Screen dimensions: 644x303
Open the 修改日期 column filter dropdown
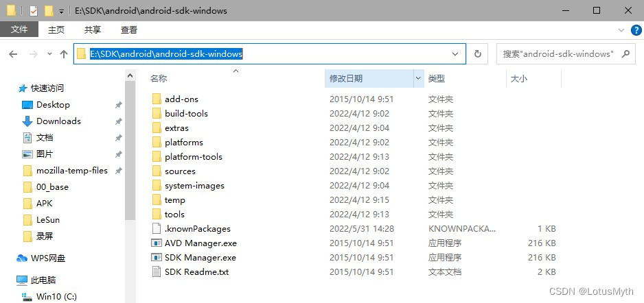click(419, 78)
